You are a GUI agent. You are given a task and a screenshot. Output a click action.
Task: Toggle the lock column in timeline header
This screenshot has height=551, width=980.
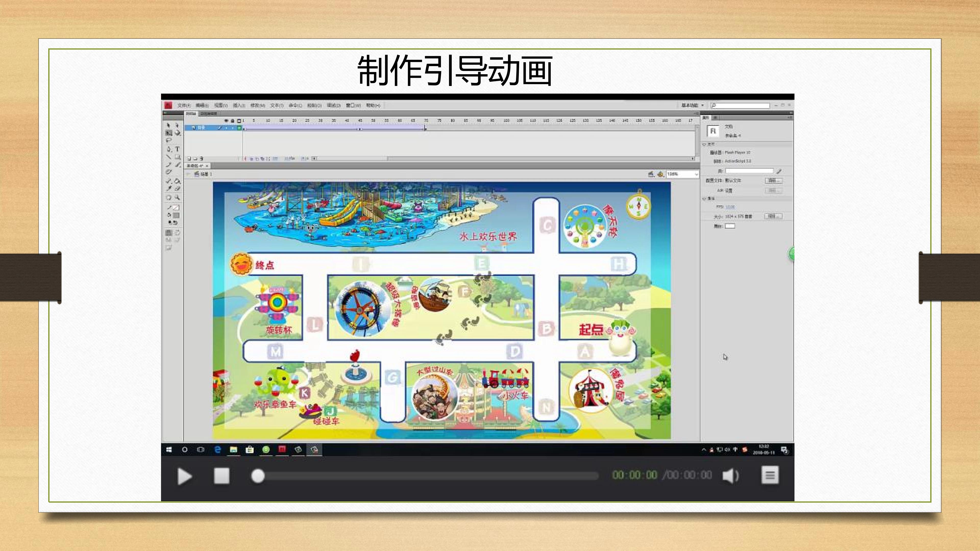[x=232, y=121]
